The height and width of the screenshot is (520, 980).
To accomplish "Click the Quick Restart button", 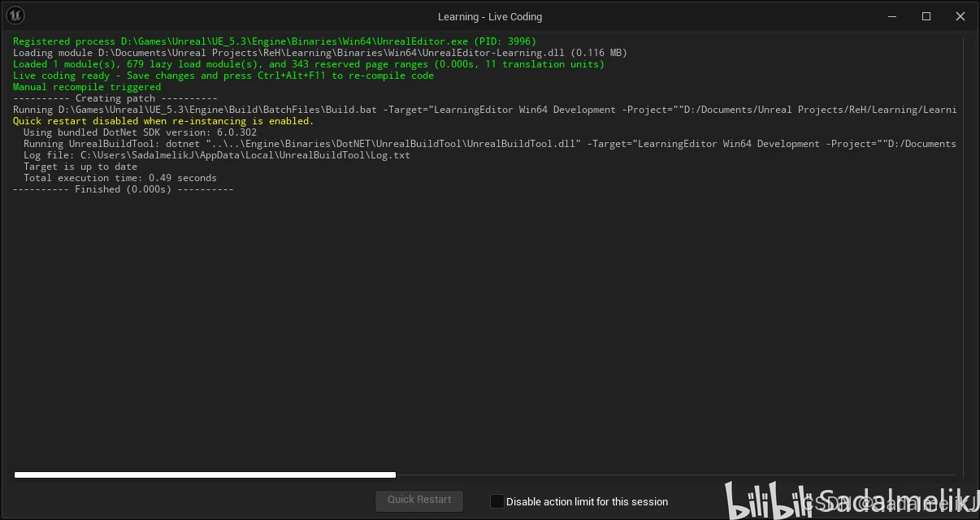I will point(419,500).
